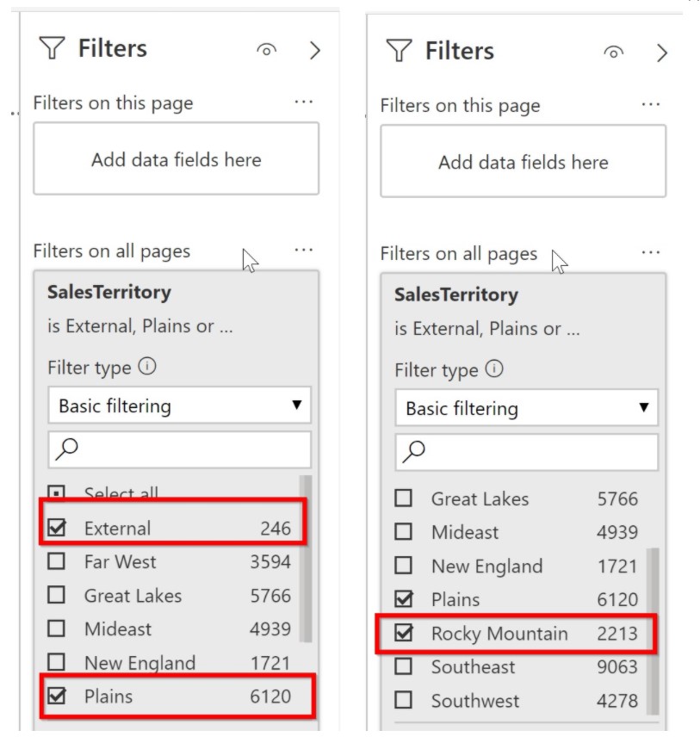This screenshot has width=700, height=743.
Task: Click the count 4278 next to Southwest
Action: point(617,700)
